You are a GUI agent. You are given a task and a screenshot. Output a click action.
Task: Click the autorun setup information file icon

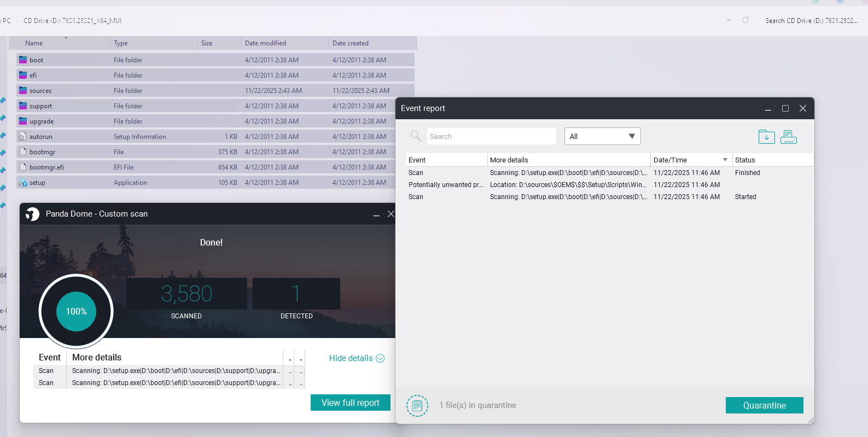pyautogui.click(x=23, y=136)
